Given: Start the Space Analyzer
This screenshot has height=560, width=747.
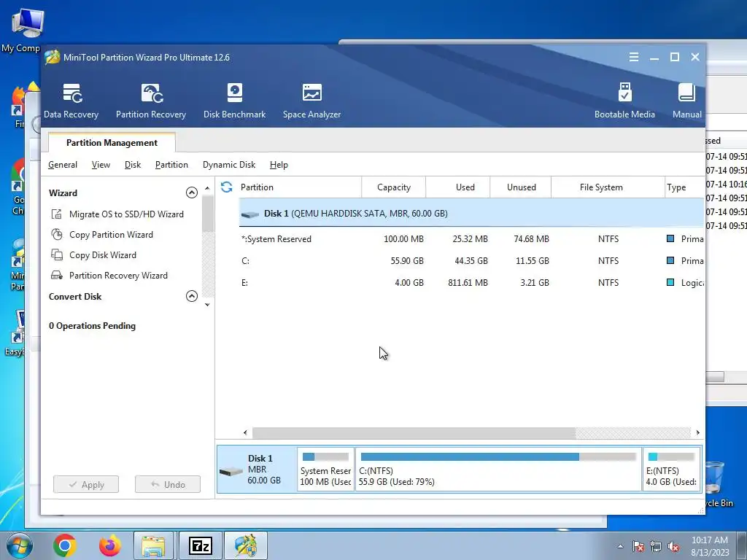Looking at the screenshot, I should 311,101.
